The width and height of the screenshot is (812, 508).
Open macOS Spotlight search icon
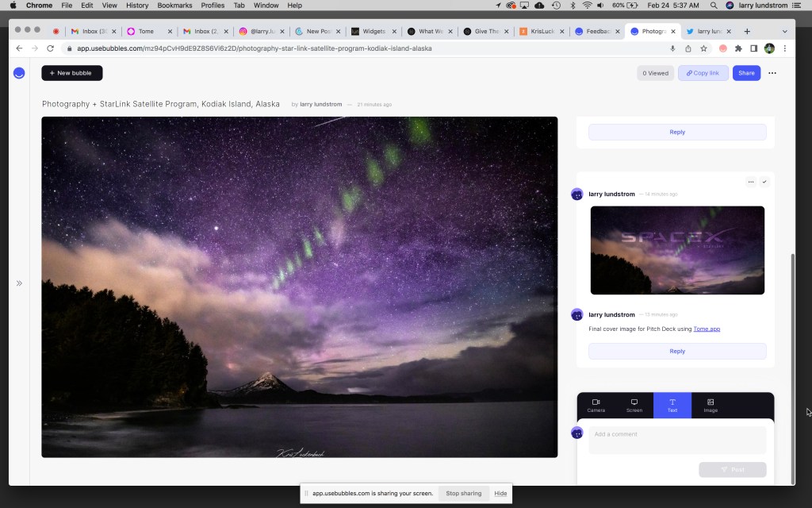click(714, 6)
